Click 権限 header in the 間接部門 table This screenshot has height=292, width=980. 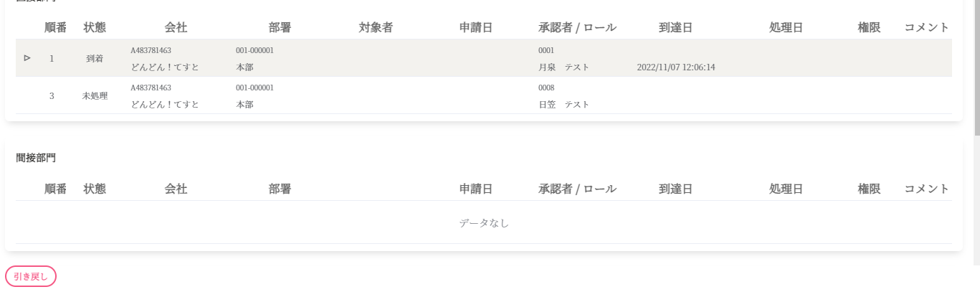pos(869,189)
